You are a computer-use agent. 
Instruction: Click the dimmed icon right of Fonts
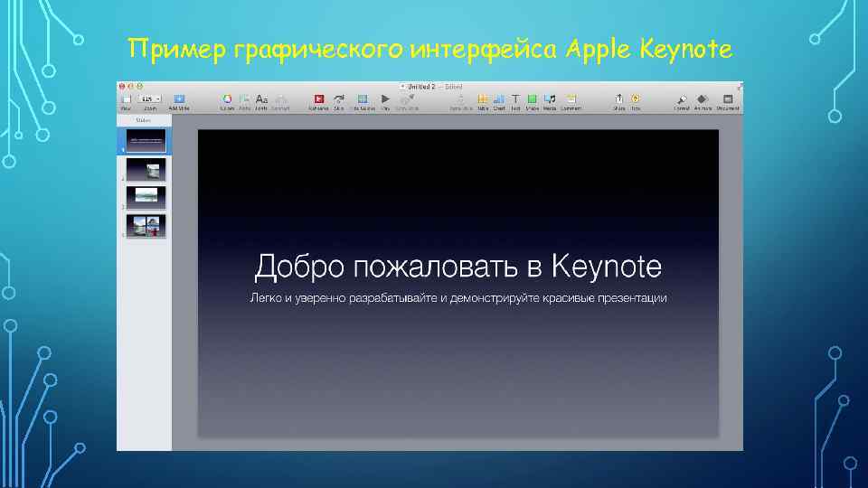(280, 99)
